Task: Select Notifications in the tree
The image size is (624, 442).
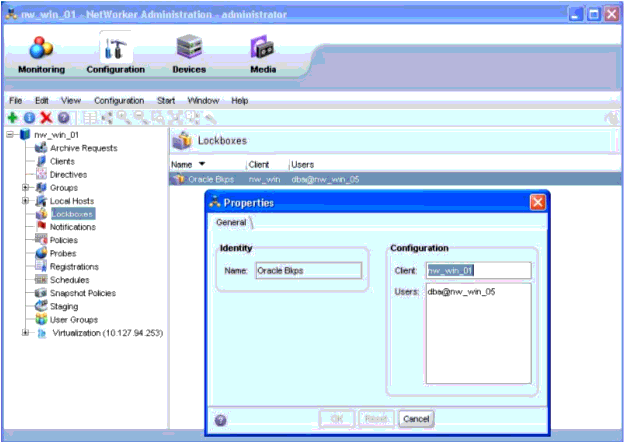Action: pos(73,227)
